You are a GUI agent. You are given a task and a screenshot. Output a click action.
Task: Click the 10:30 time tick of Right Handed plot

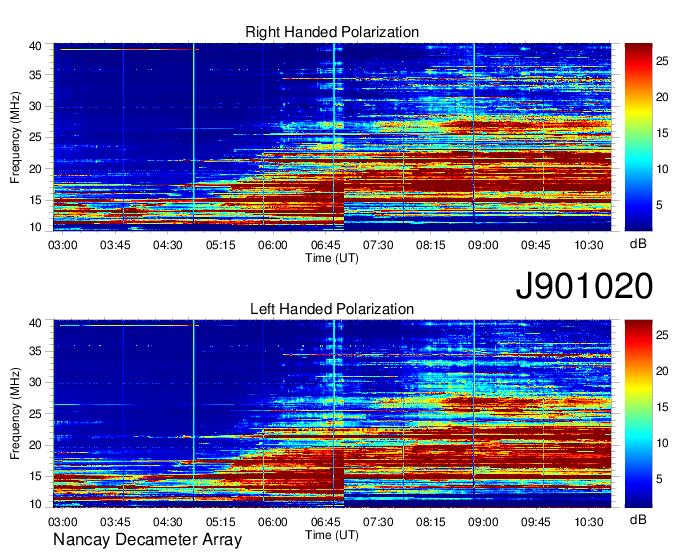pos(588,245)
